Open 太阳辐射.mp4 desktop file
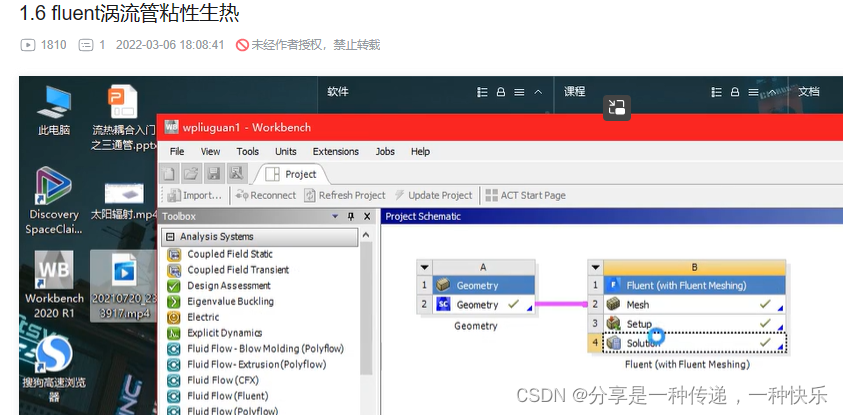Image resolution: width=843 pixels, height=415 pixels. 124,200
